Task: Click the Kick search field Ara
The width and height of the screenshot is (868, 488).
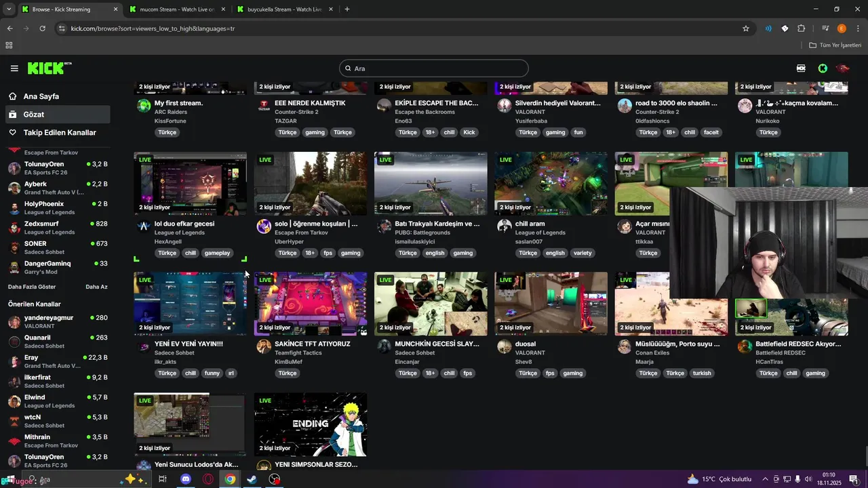Action: click(434, 68)
